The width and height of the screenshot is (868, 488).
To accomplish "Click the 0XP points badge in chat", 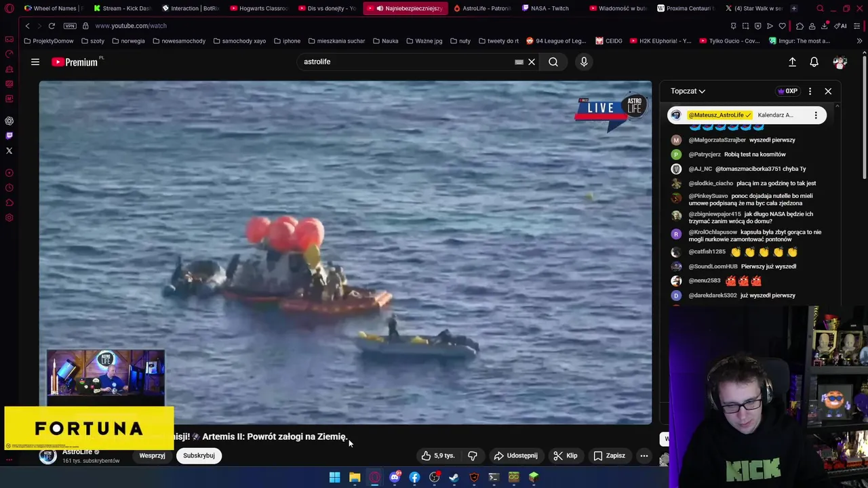I will pos(787,91).
